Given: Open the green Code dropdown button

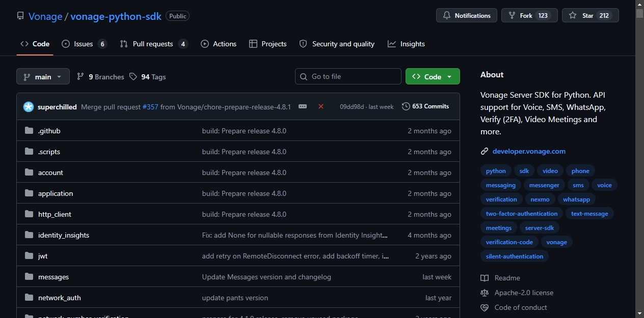Looking at the screenshot, I should coord(433,76).
